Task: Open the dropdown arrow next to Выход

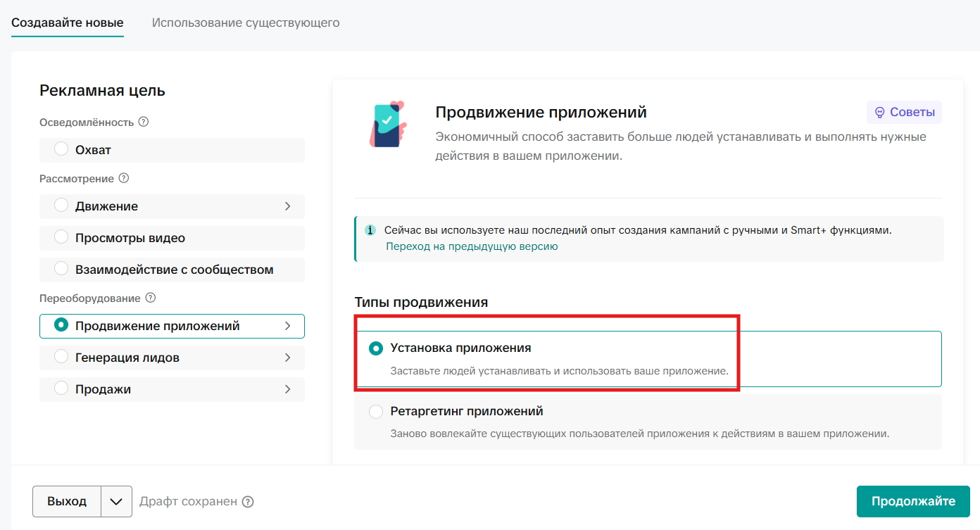Action: (x=117, y=502)
